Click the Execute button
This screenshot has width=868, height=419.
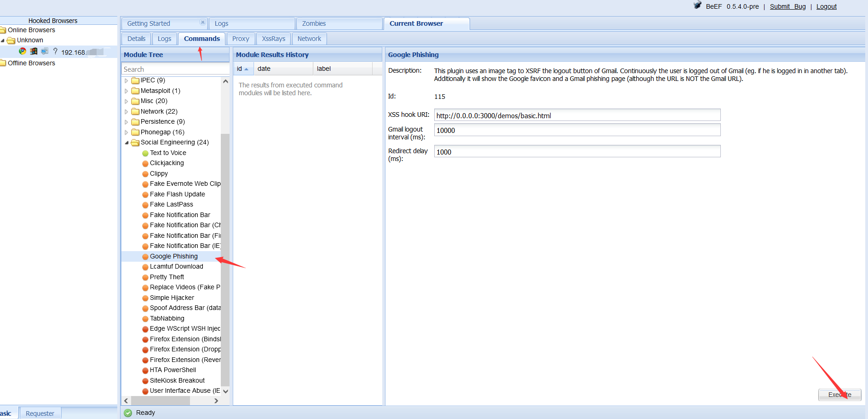839,395
